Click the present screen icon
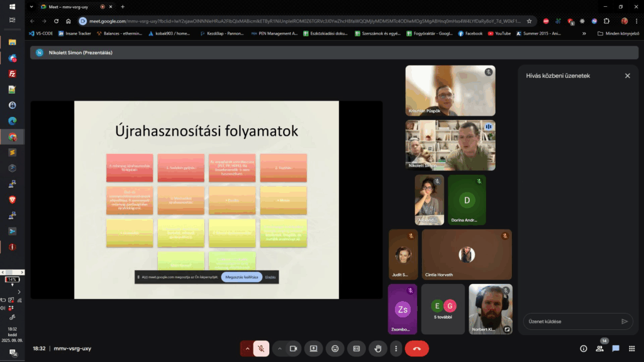 point(313,348)
